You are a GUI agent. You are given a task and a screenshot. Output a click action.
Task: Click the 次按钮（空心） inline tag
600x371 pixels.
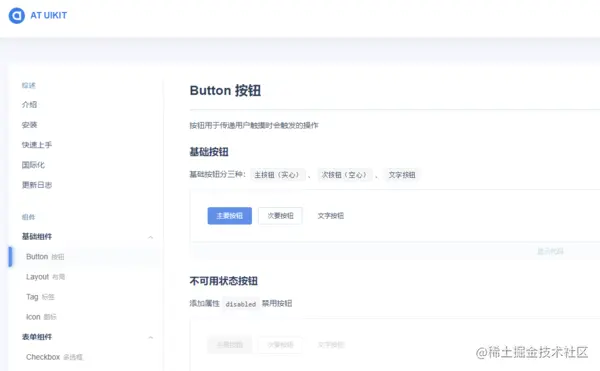click(345, 175)
